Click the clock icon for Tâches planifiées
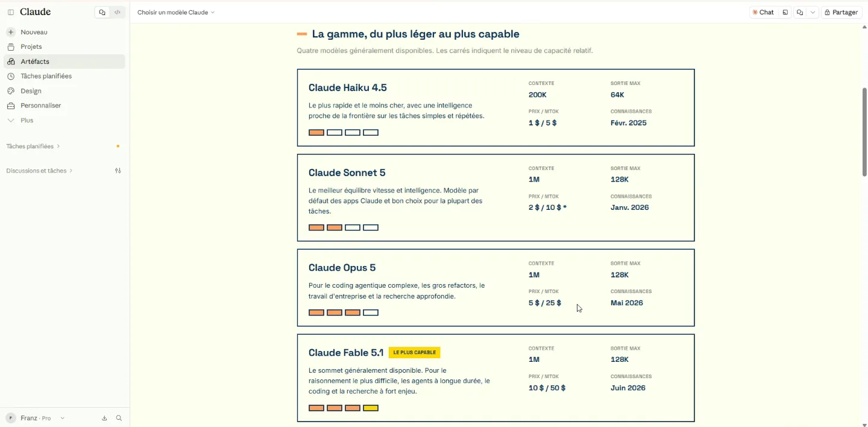The height and width of the screenshot is (427, 868). [x=11, y=76]
